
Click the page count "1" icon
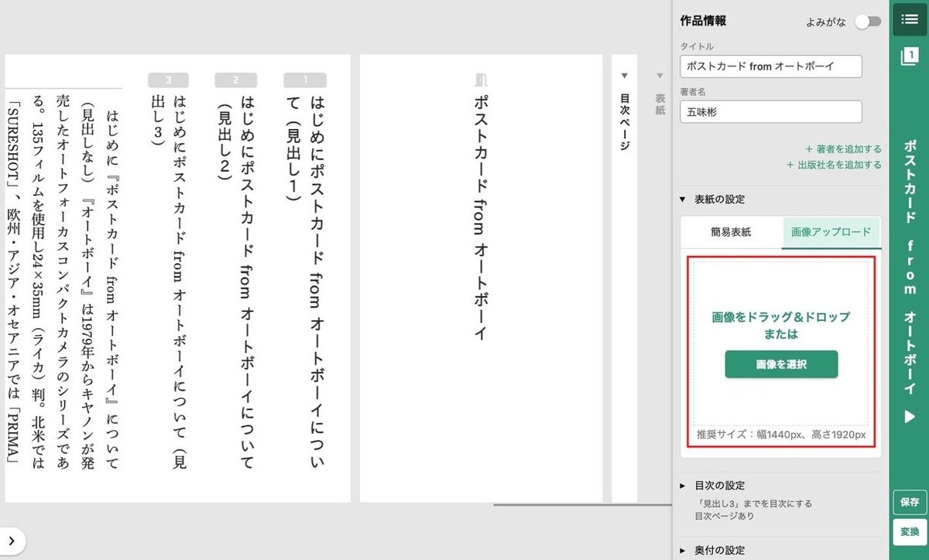coord(910,56)
